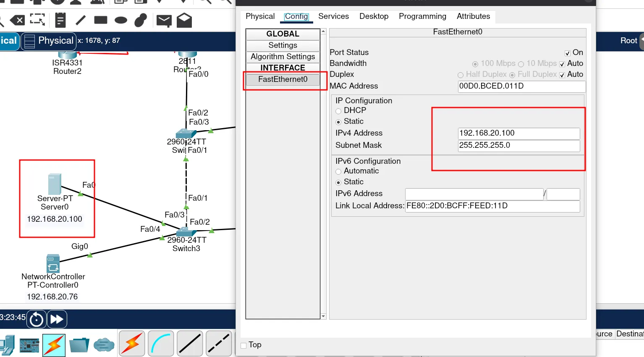This screenshot has width=644, height=357.
Task: Click the Add Simple PDU envelope icon
Action: pyautogui.click(x=164, y=20)
